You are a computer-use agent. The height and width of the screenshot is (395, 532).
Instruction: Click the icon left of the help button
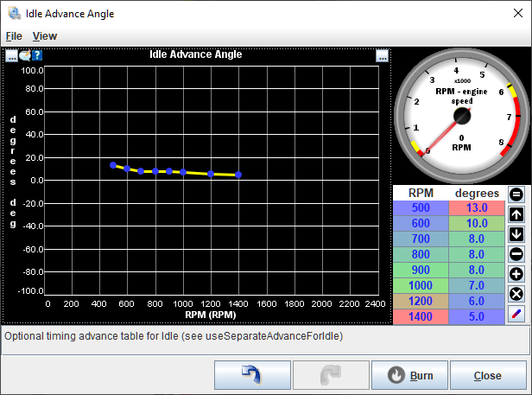coord(25,55)
